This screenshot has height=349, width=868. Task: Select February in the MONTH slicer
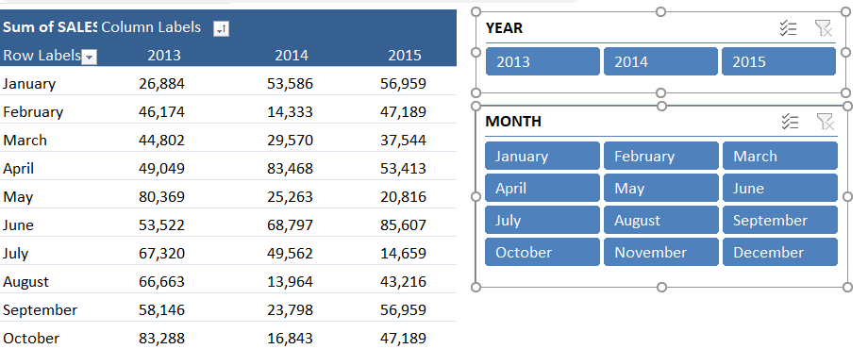coord(661,156)
